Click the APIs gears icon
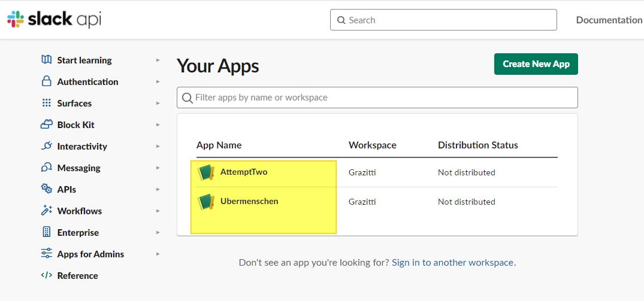Viewport: 644px width, 301px height. point(46,189)
